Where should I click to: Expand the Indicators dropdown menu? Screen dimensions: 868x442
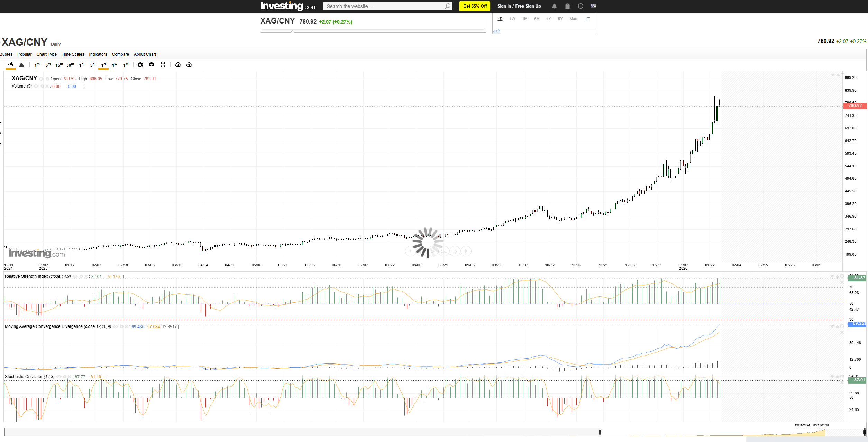98,54
